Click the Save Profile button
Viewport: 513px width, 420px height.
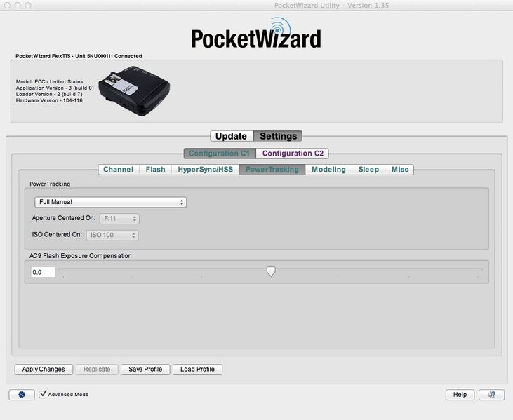click(145, 370)
